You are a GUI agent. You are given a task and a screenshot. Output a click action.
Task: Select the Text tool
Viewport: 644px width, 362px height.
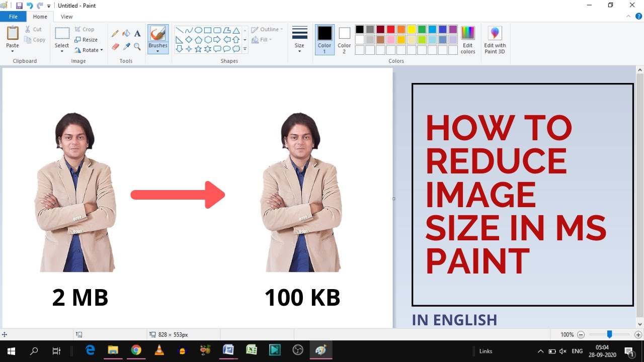[137, 34]
